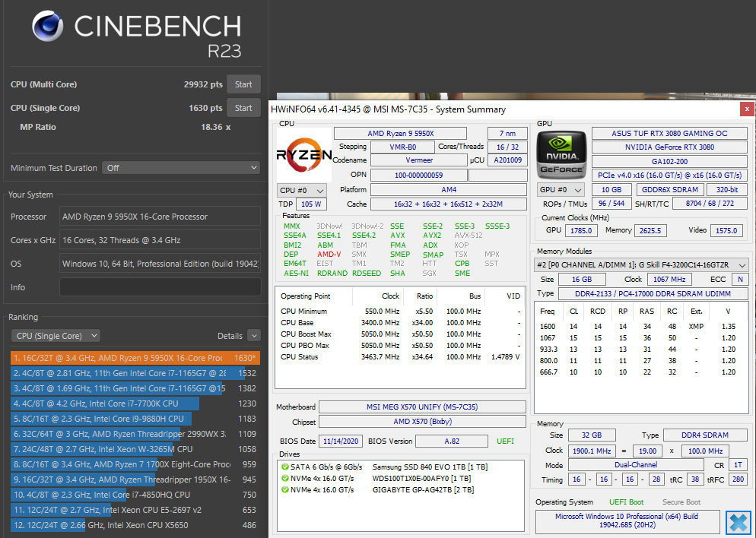
Task: Click the Multi Core score 29932 pts
Action: pyautogui.click(x=203, y=84)
